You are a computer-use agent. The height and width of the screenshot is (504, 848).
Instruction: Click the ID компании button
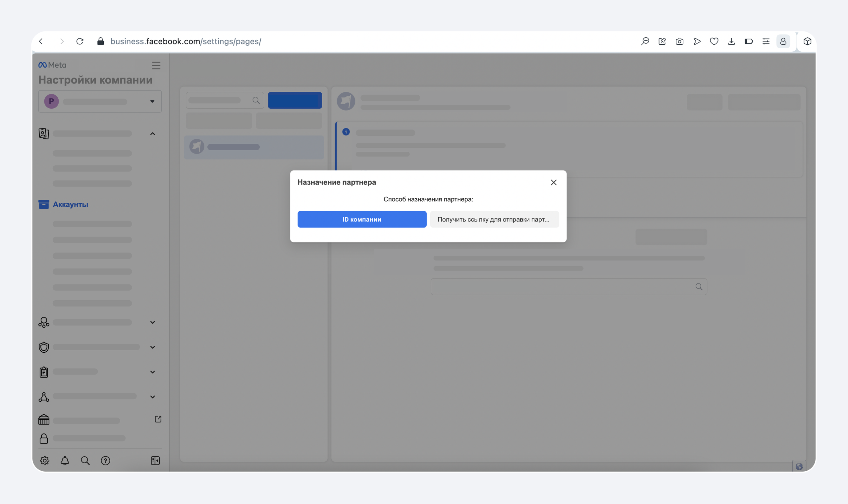coord(361,220)
